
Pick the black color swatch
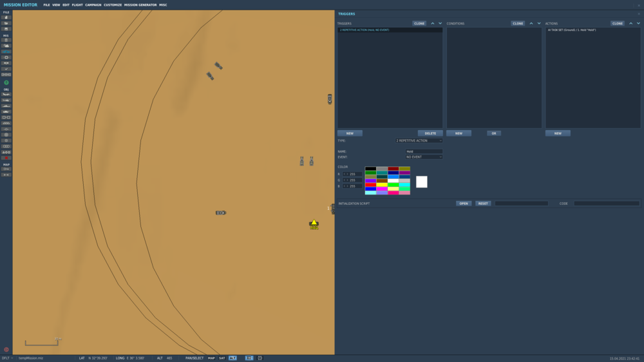pyautogui.click(x=370, y=169)
